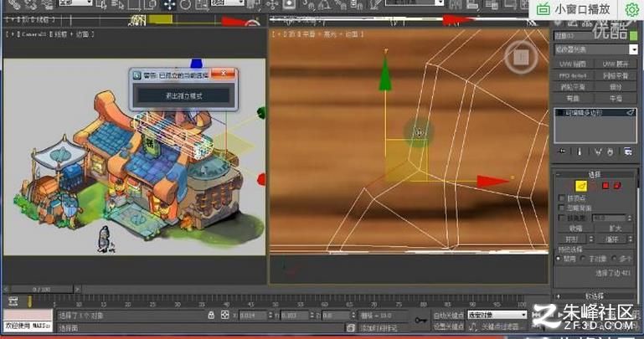The width and height of the screenshot is (644, 339).
Task: Click the left arrow of the time slider
Action: [x=6, y=290]
